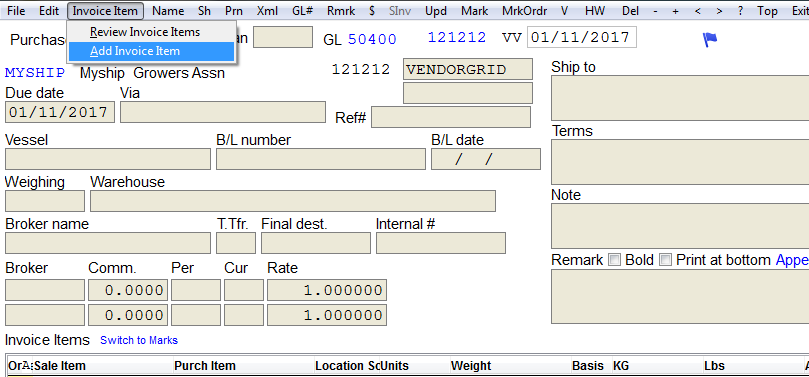Click the Internal # field

click(441, 243)
